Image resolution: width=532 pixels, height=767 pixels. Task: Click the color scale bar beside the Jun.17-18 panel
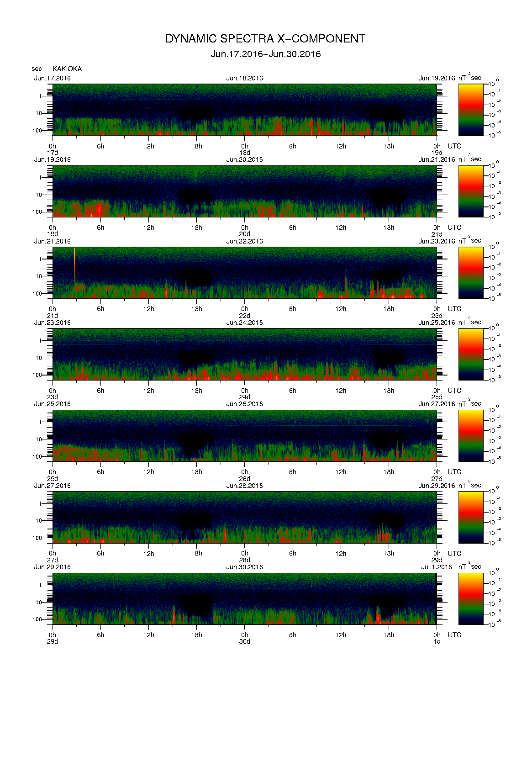[x=471, y=110]
